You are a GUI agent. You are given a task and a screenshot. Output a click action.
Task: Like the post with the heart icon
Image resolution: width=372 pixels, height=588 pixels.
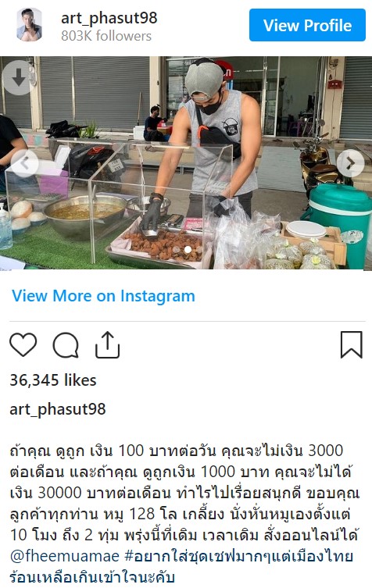pos(23,344)
